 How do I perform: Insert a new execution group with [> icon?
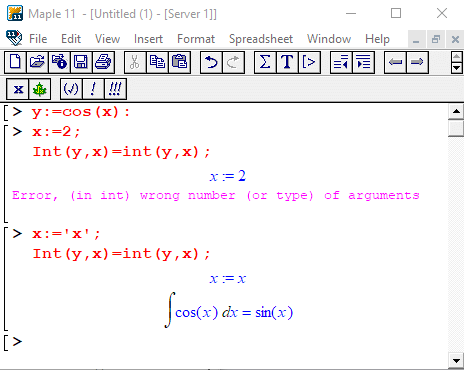[x=309, y=62]
